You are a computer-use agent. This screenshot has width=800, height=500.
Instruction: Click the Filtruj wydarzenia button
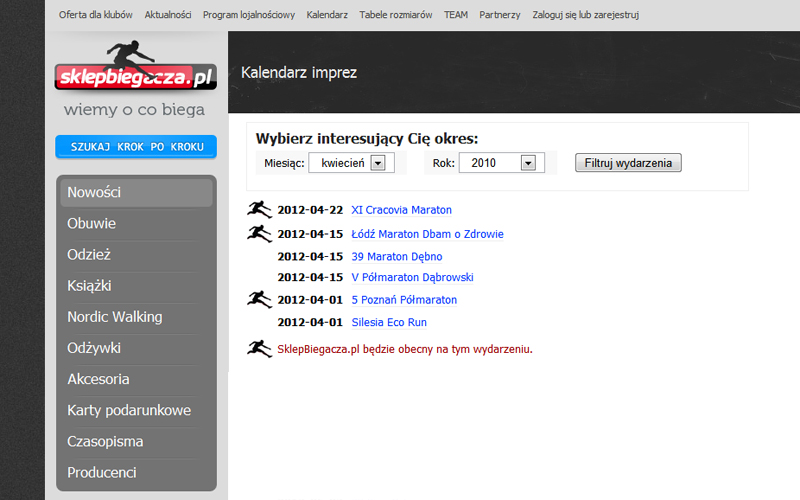coord(628,163)
